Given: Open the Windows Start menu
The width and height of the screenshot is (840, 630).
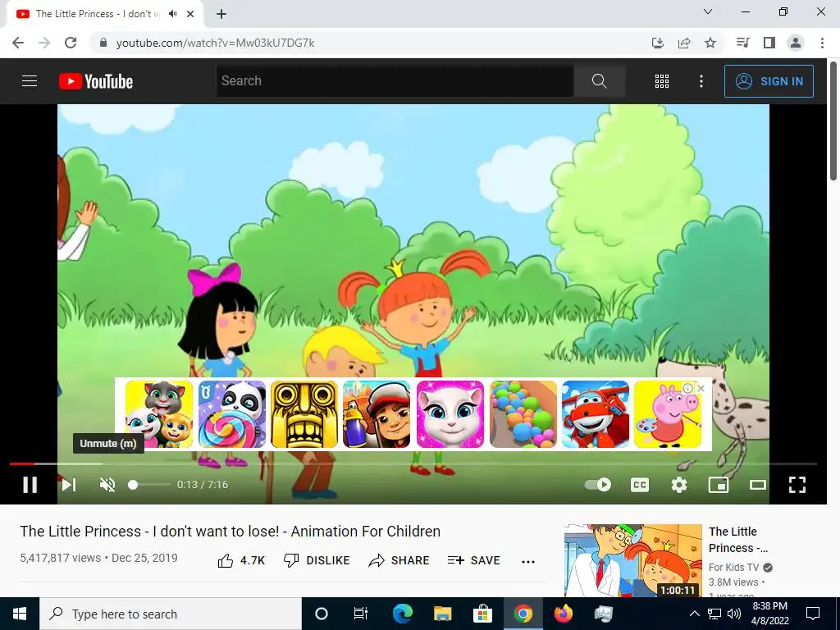Looking at the screenshot, I should pos(20,614).
